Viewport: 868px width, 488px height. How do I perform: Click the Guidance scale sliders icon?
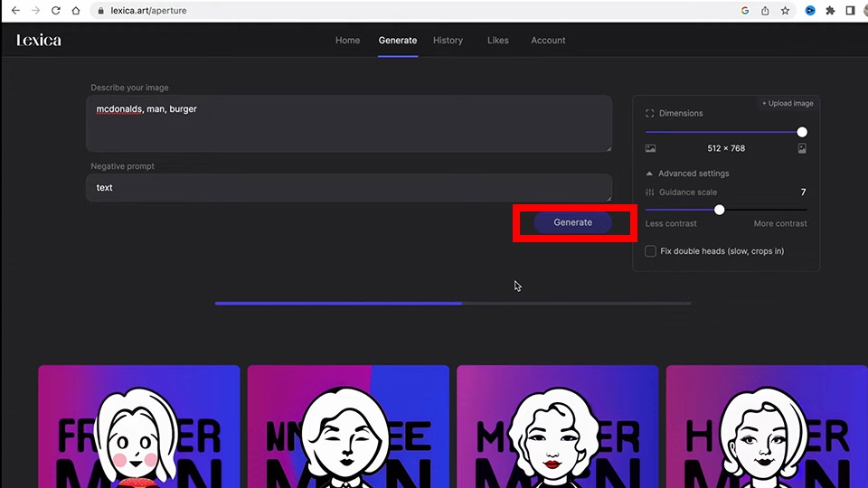(650, 192)
